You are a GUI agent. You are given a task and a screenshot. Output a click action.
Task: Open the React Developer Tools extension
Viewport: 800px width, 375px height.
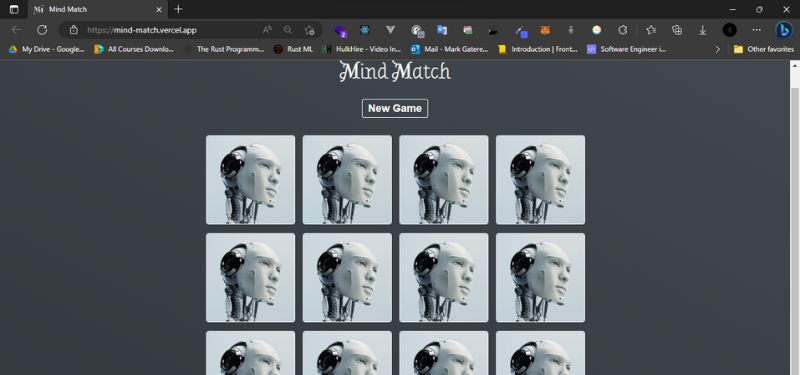[x=364, y=30]
